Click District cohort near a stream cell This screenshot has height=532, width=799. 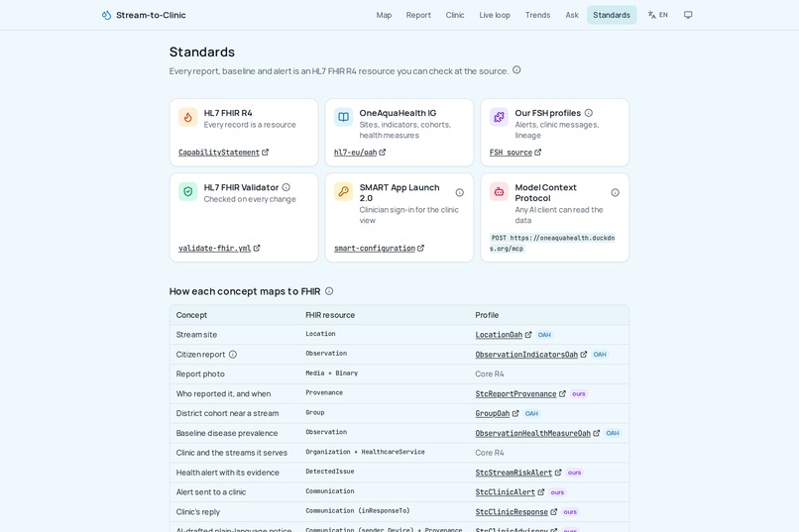tap(227, 413)
